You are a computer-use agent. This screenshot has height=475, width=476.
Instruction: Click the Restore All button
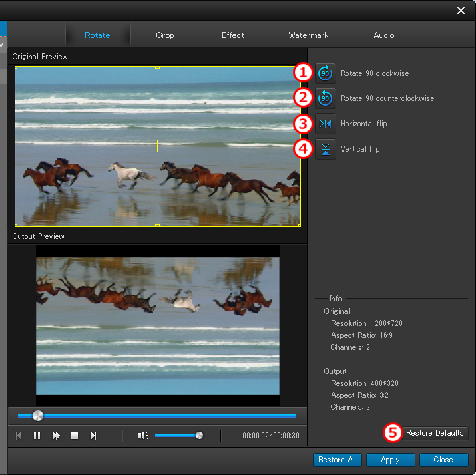click(x=338, y=460)
